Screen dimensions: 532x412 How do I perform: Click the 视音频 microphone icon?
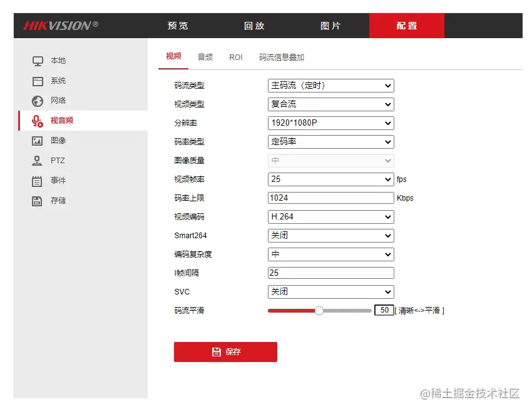coord(38,121)
